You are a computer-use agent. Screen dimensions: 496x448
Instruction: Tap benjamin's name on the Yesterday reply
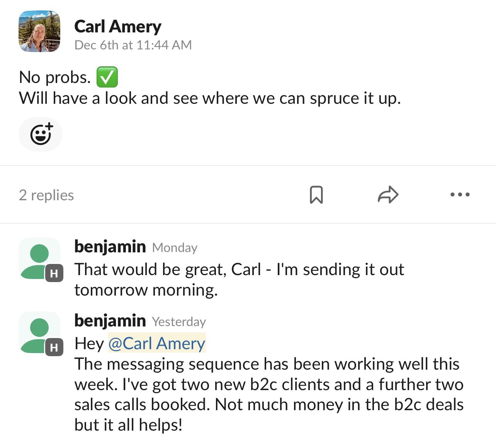(110, 321)
